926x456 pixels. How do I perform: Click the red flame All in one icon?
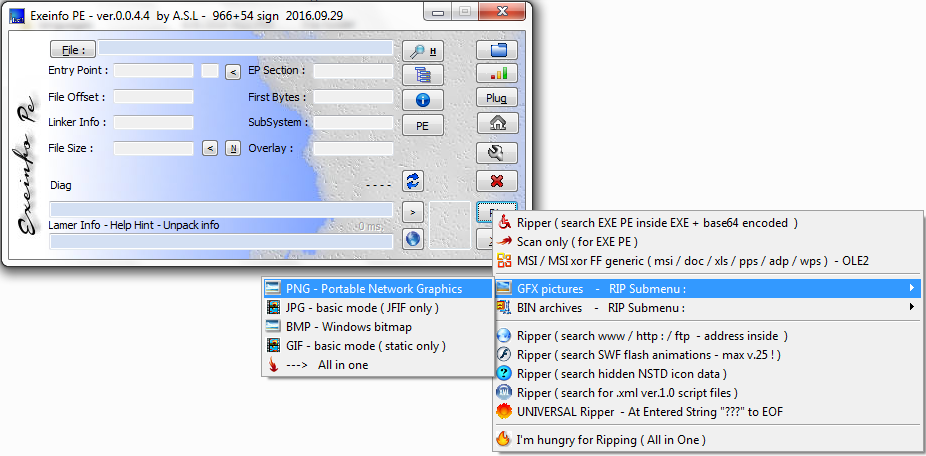tap(273, 364)
